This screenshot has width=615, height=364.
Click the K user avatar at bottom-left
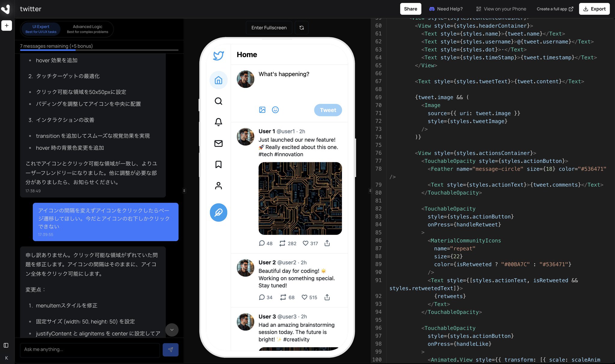pos(7,358)
